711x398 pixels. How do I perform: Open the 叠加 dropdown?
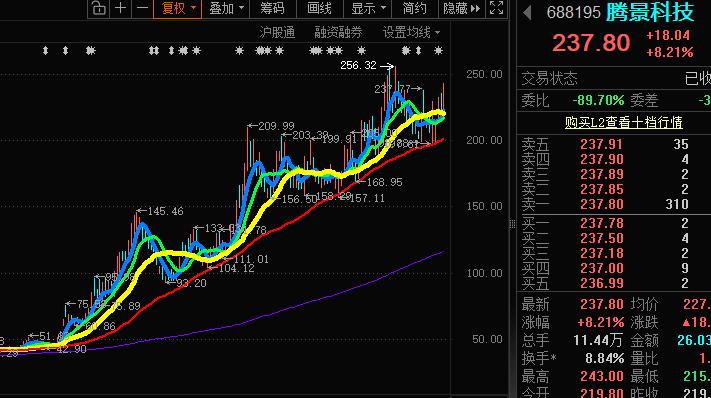click(x=226, y=8)
